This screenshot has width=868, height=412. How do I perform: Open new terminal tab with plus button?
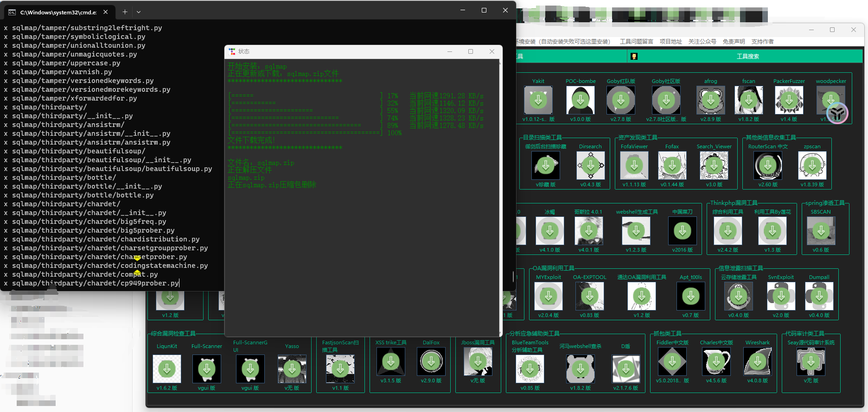[125, 12]
